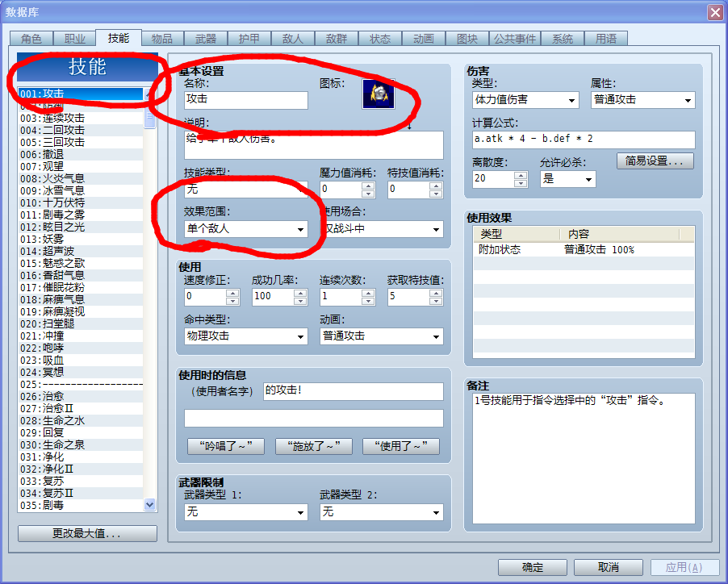Select skill 035:剧毒
This screenshot has height=584, width=728.
(81, 505)
